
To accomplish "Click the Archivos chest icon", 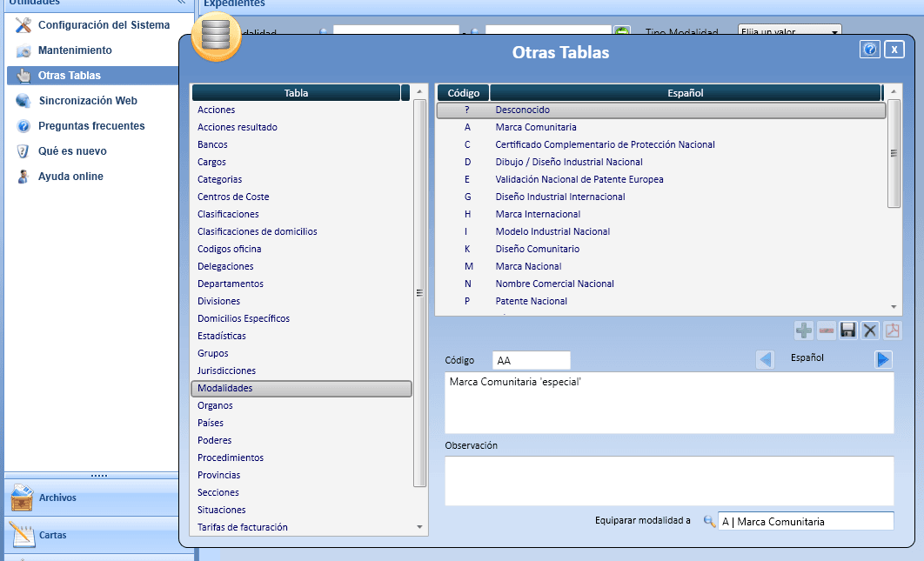I will click(22, 498).
